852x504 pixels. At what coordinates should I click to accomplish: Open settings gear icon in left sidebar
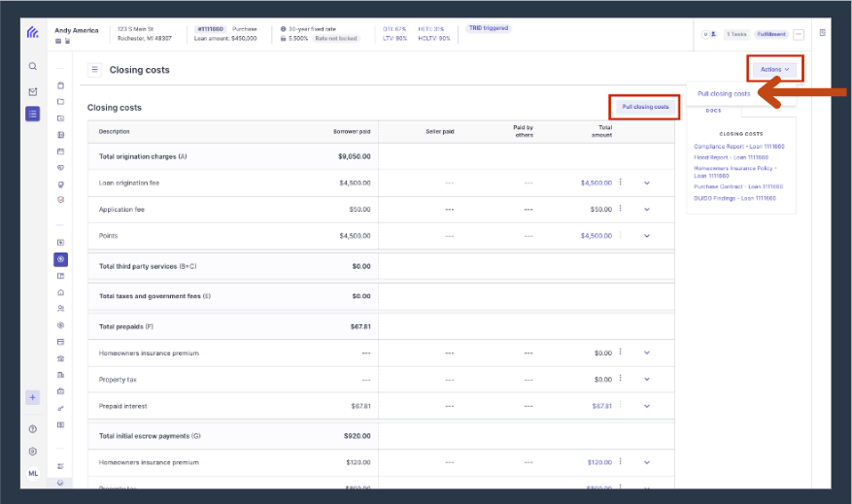coord(33,452)
